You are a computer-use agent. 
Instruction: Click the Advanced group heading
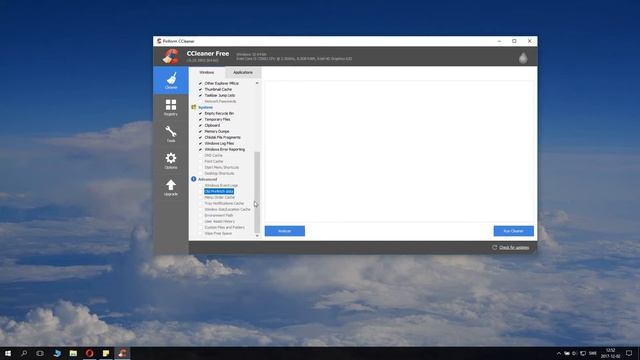(x=207, y=179)
